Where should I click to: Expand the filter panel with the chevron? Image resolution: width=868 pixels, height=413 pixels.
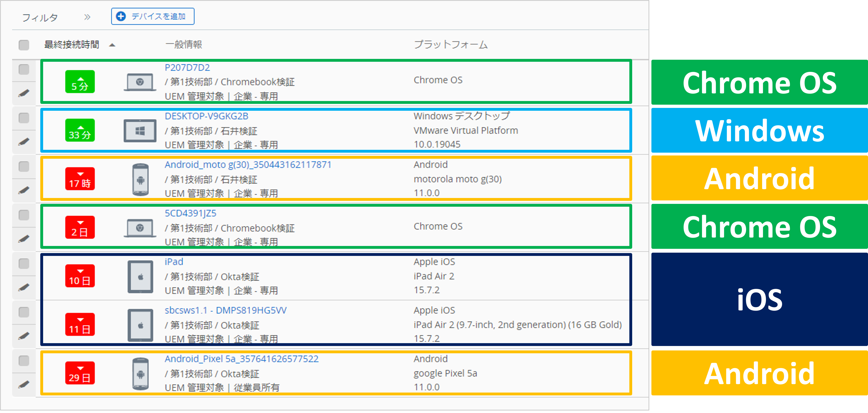[x=87, y=16]
